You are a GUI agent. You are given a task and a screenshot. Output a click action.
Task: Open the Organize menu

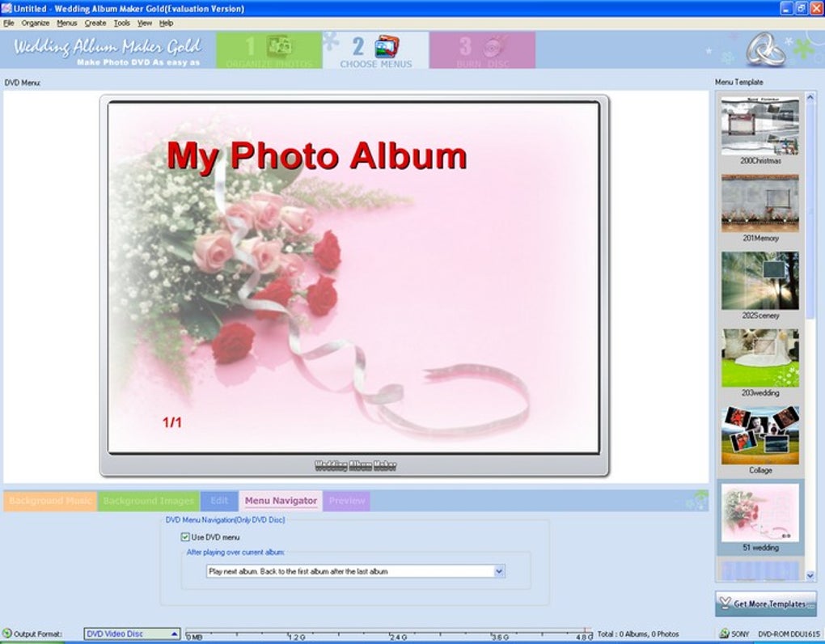tap(36, 23)
